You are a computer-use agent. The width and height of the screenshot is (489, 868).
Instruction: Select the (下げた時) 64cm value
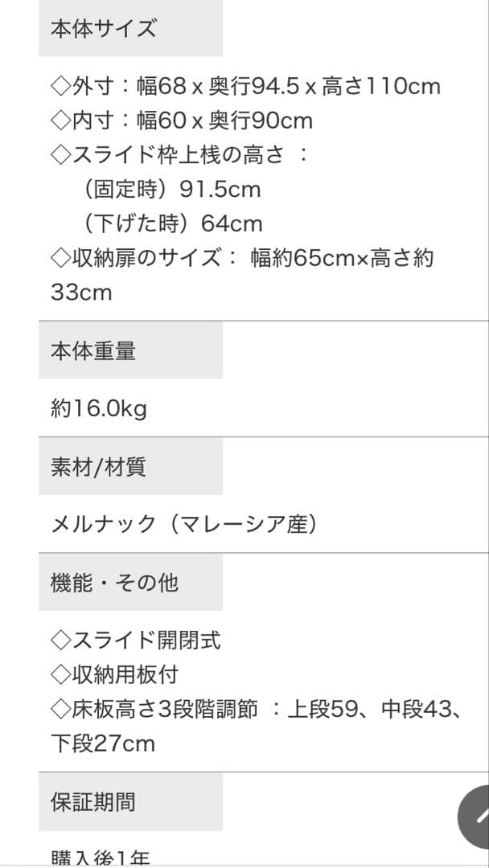pos(172,223)
